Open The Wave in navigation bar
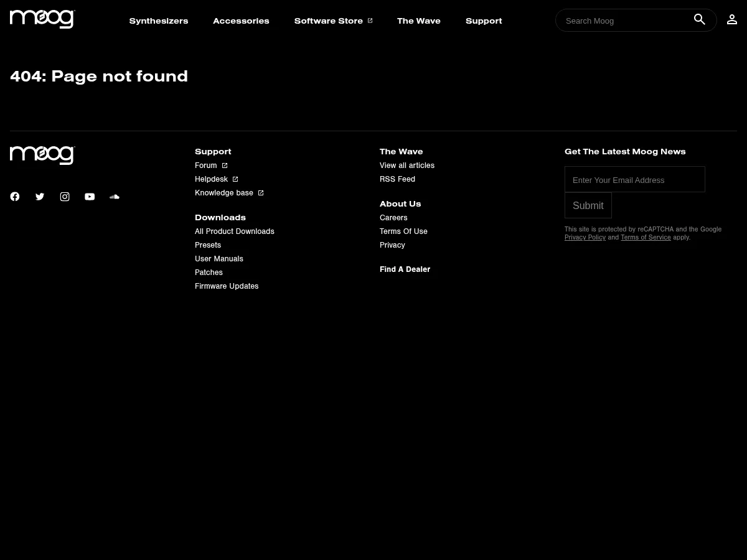Viewport: 747px width, 560px height. pyautogui.click(x=418, y=21)
